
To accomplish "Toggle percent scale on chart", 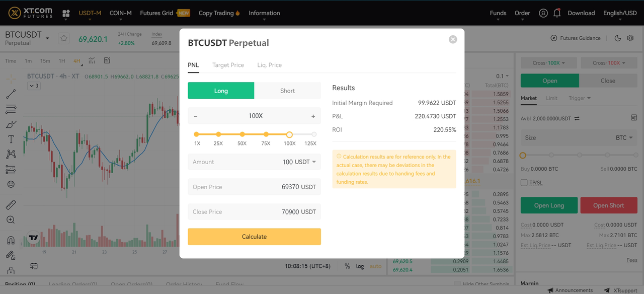I will pos(347,266).
